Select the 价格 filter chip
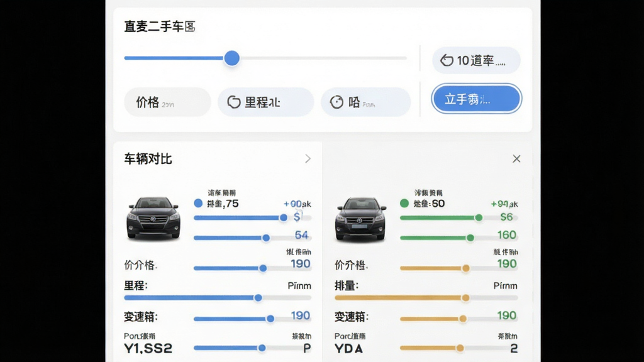644x362 pixels. pos(167,102)
